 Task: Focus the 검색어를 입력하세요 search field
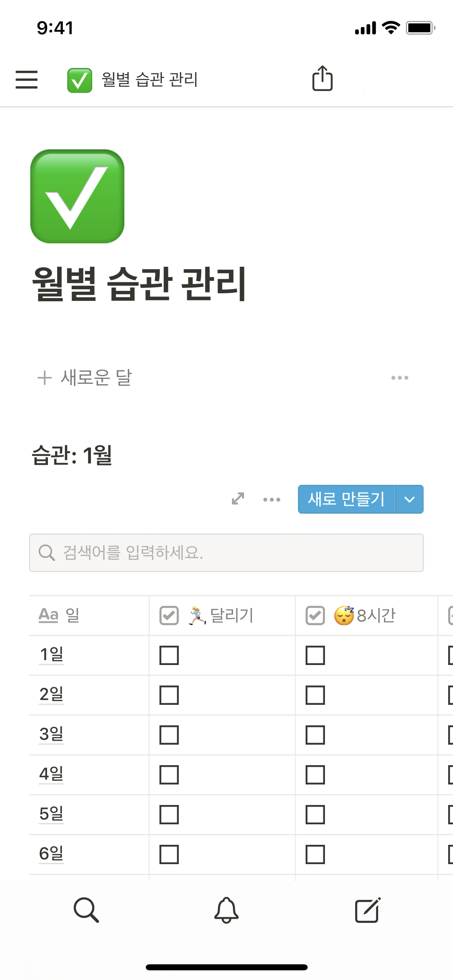226,553
